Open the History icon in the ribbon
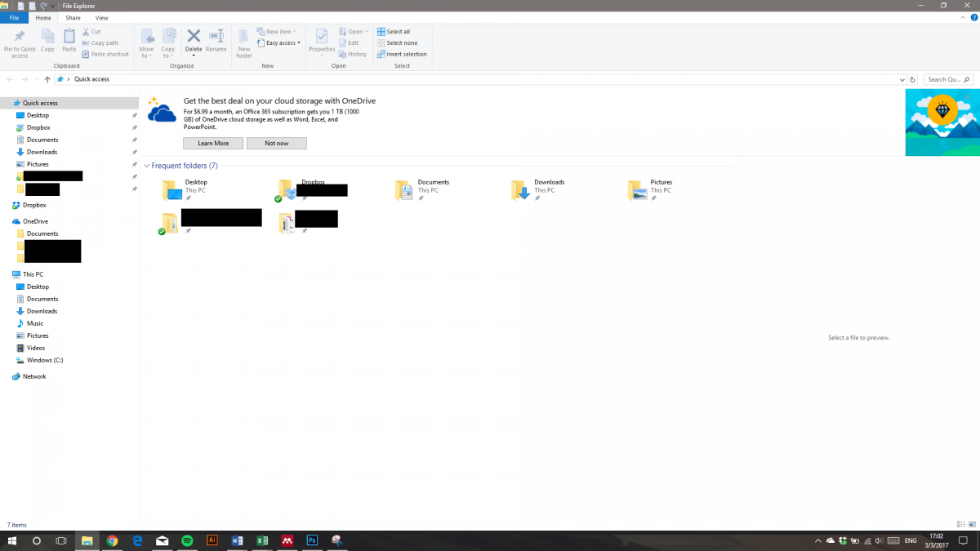Viewport: 980px width, 551px height. (353, 54)
